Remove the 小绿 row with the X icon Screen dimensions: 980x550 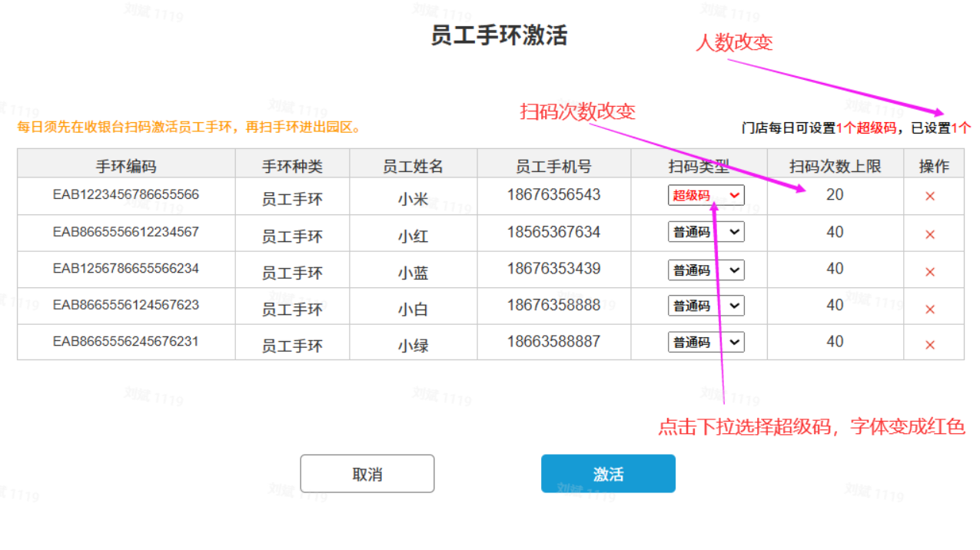click(929, 345)
